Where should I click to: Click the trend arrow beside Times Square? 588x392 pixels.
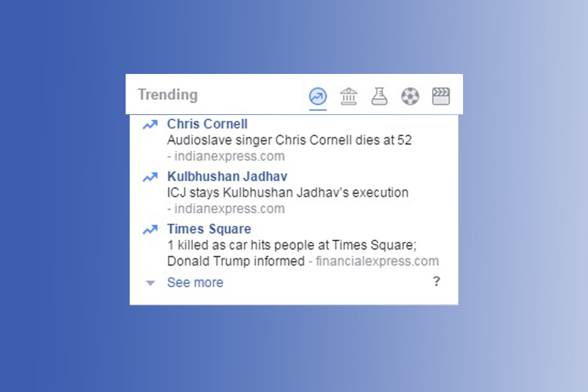tap(150, 230)
